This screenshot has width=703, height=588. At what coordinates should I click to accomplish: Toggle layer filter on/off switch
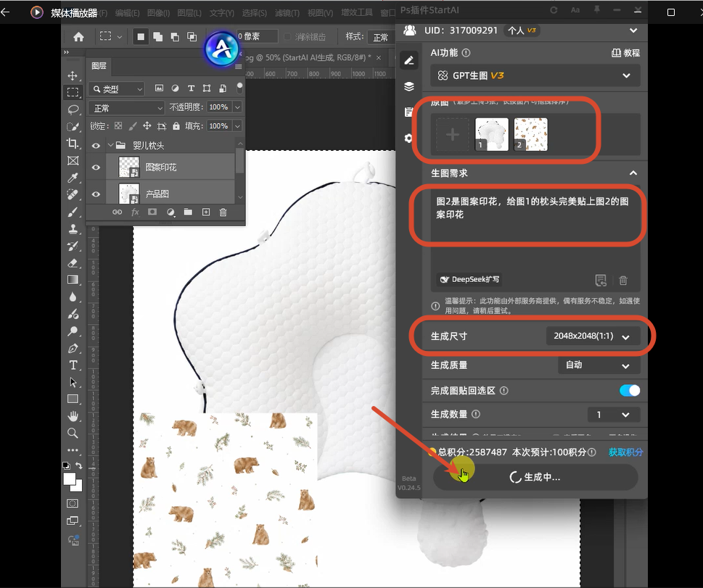pos(240,88)
